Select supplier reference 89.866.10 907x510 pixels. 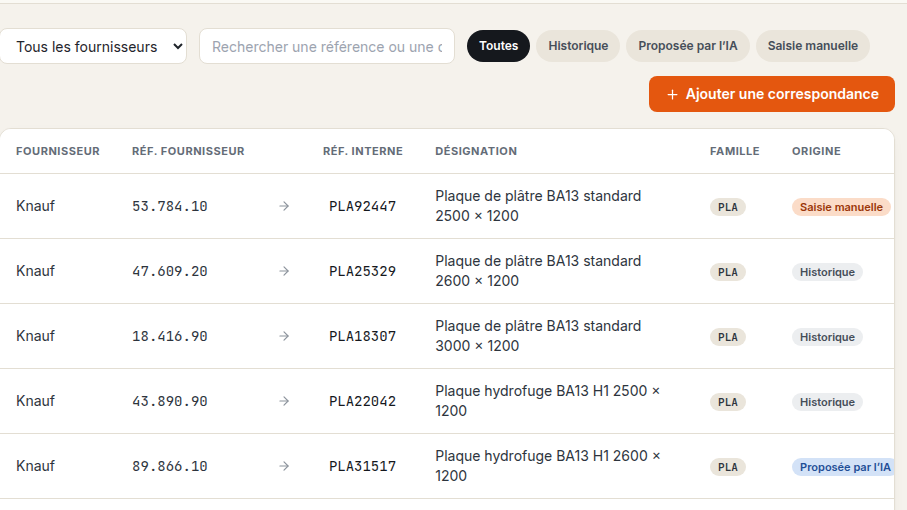click(169, 467)
